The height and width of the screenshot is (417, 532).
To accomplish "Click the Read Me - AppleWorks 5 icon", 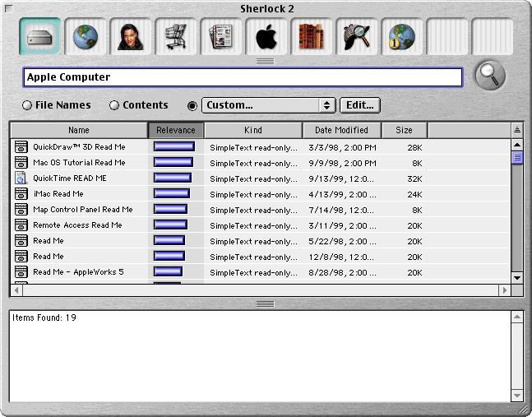I will [21, 271].
